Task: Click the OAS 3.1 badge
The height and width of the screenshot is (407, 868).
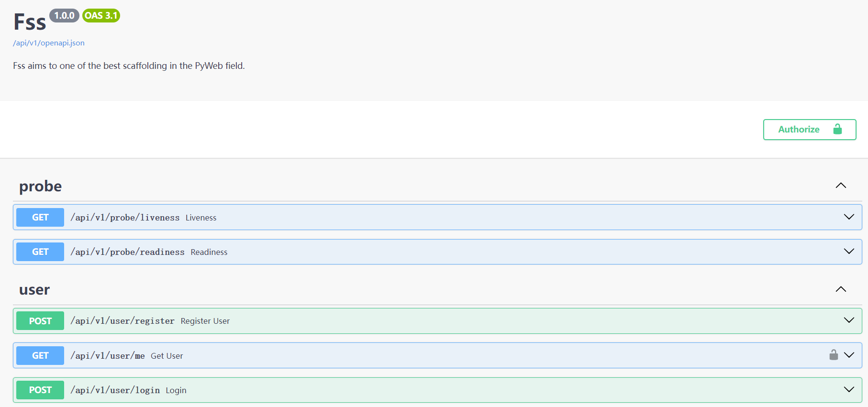Action: (x=101, y=16)
